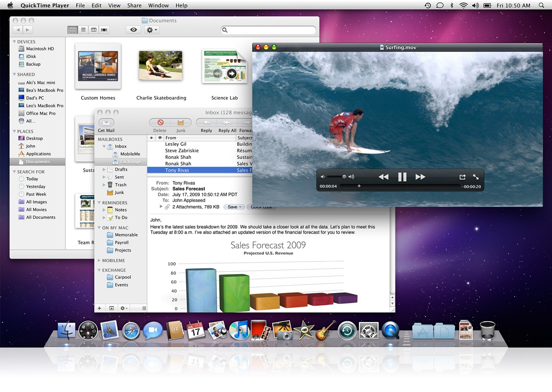Expand the Drafts mailbox in Mail
The image size is (552, 392).
click(x=104, y=169)
